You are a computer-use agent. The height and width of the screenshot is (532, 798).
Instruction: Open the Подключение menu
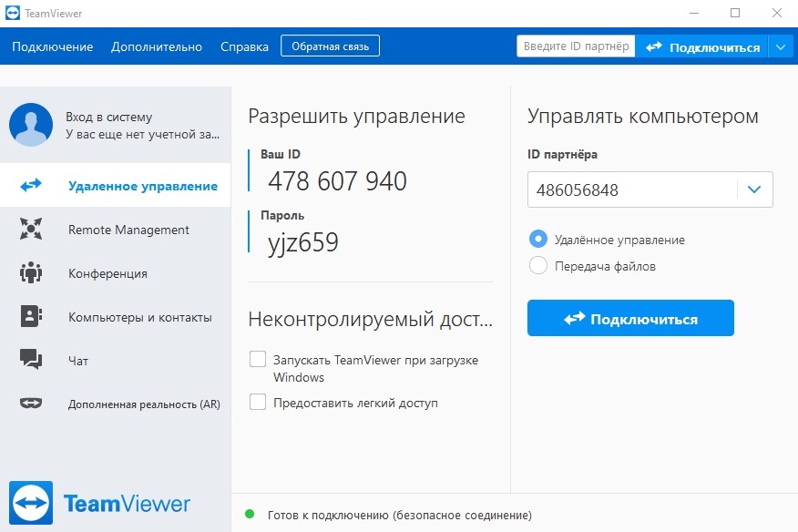[x=53, y=46]
